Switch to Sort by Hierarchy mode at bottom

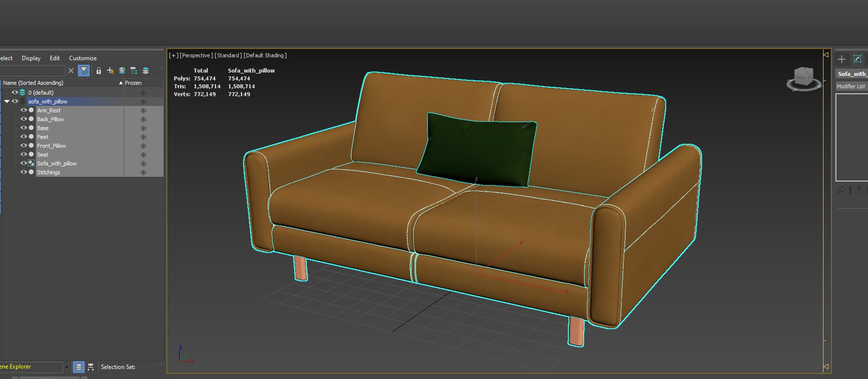tap(91, 367)
